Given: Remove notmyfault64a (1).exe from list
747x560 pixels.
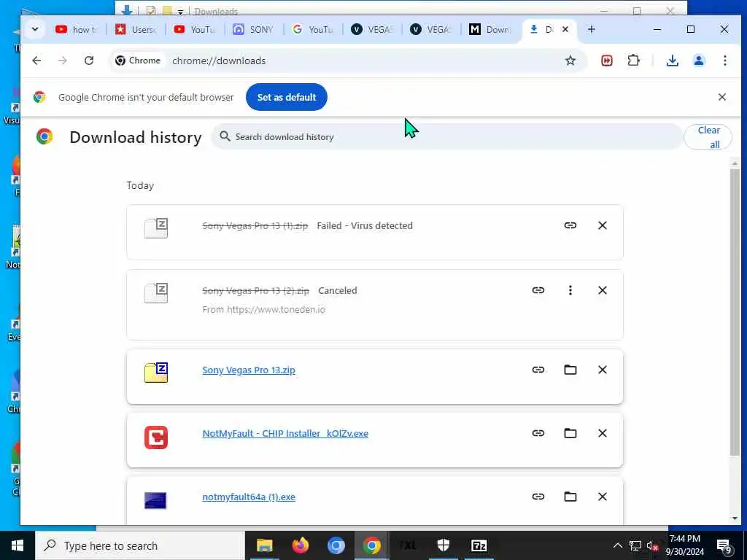Looking at the screenshot, I should [602, 497].
